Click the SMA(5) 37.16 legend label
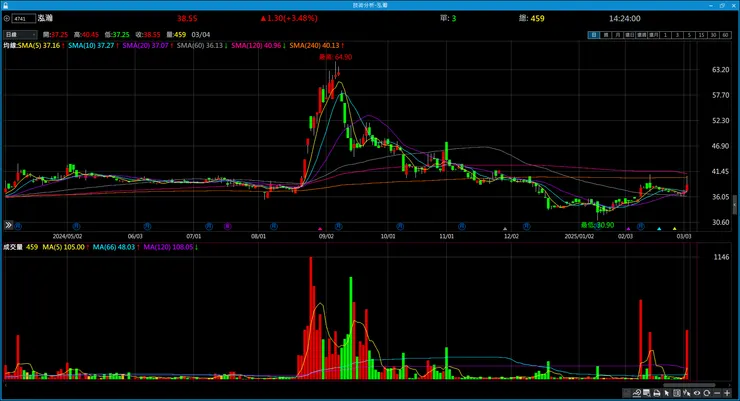 click(39, 45)
